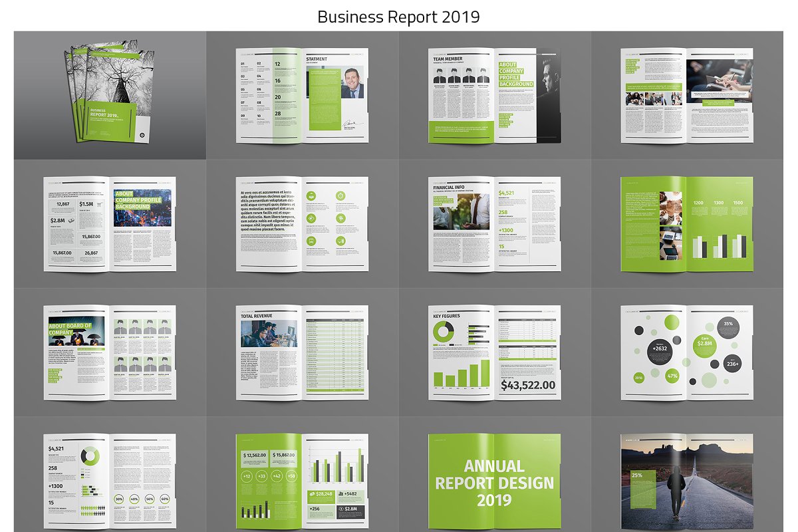Click the $43,522.00 figure

tap(527, 385)
